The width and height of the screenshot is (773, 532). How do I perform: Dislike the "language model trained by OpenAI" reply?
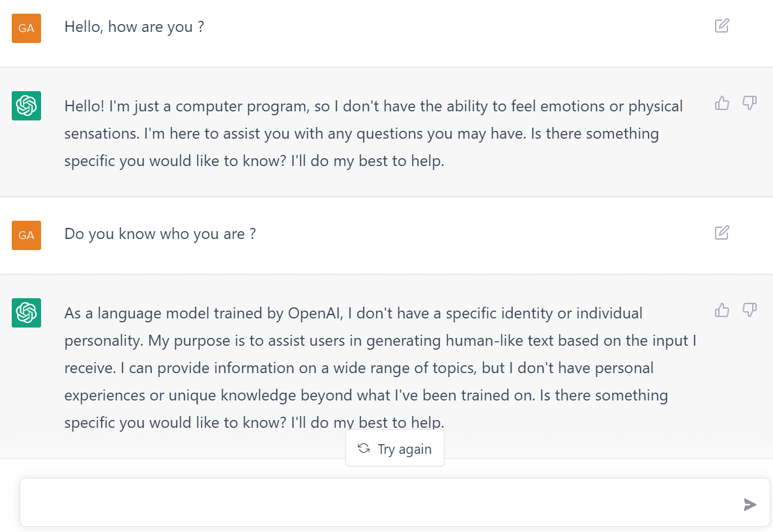coord(750,310)
